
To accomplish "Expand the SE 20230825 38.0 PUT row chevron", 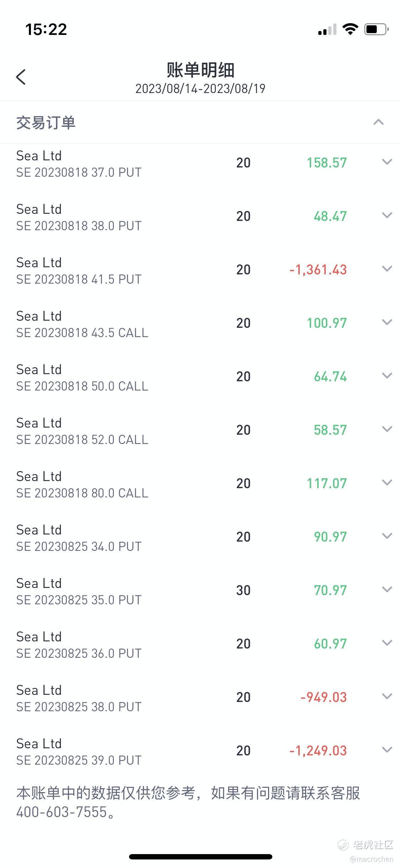I will point(387,697).
